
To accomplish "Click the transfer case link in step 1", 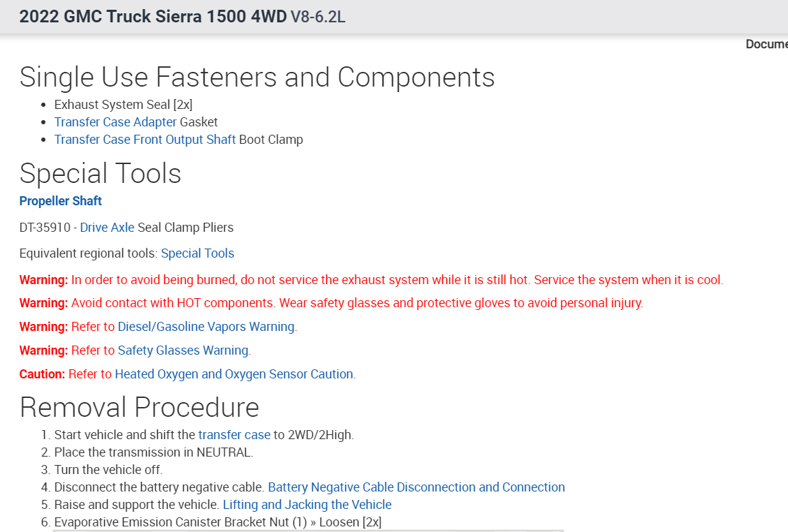I will 234,435.
